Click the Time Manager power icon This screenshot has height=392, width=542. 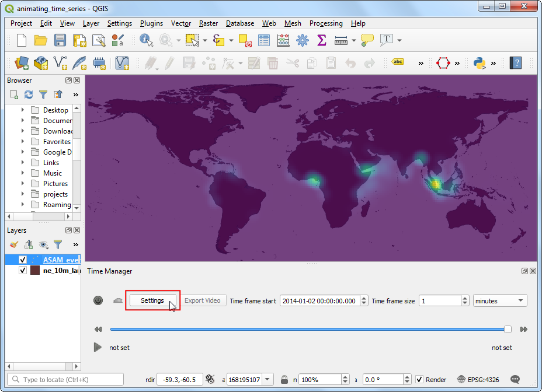(98, 300)
